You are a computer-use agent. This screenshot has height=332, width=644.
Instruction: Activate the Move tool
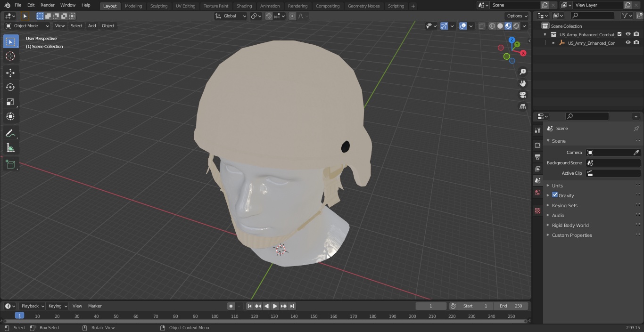tap(10, 73)
